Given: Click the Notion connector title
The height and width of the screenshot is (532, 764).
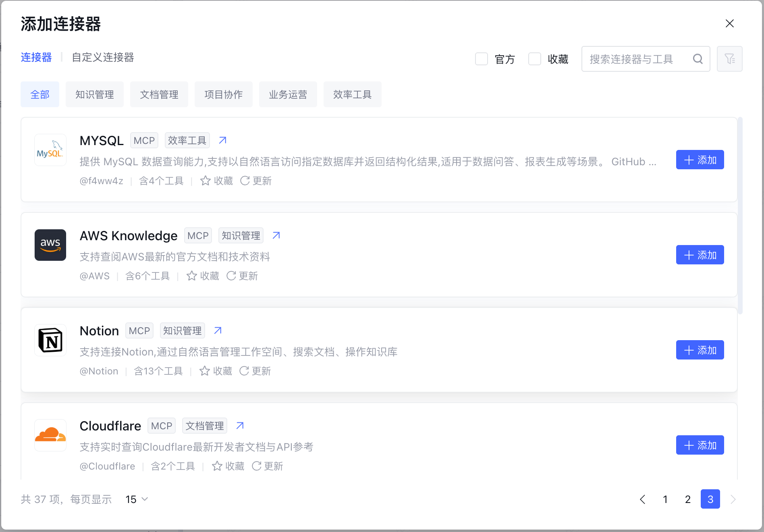Looking at the screenshot, I should tap(99, 330).
